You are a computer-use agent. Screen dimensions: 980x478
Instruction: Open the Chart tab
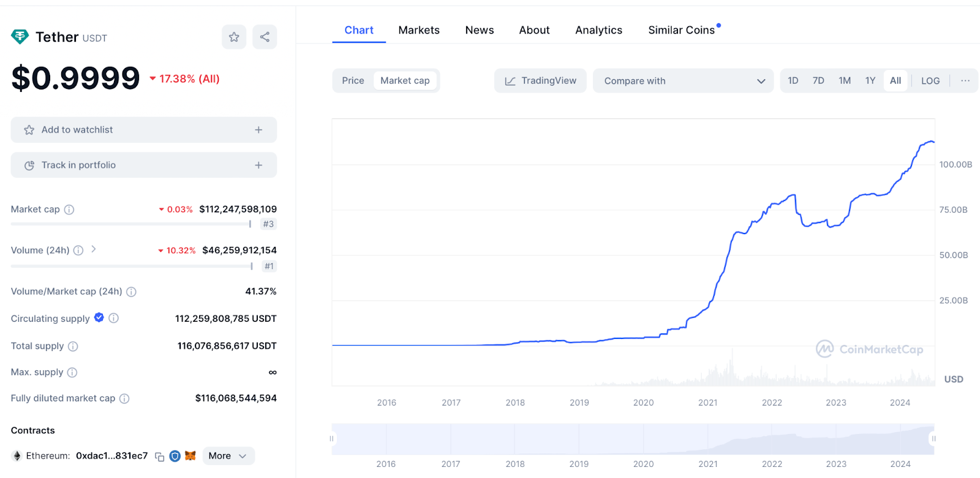(x=359, y=30)
